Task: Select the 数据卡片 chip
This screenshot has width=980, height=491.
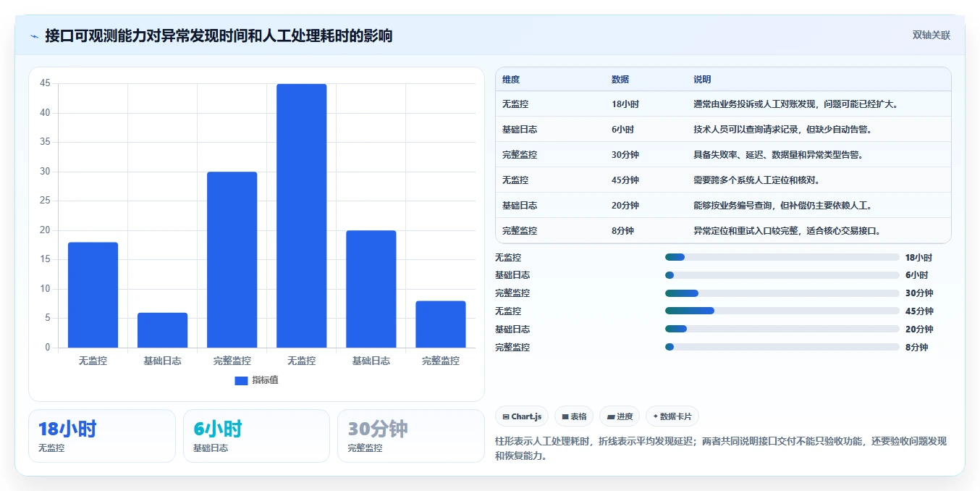Action: pyautogui.click(x=672, y=416)
